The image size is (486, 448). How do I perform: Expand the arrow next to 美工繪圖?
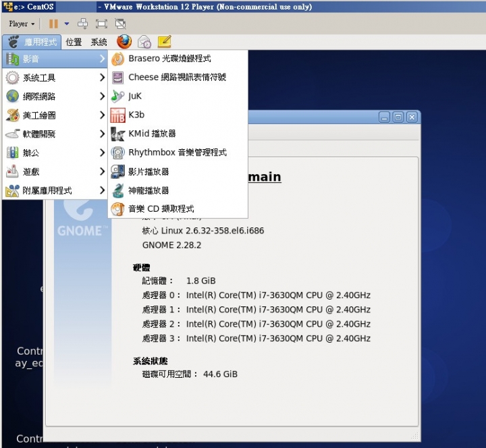102,115
